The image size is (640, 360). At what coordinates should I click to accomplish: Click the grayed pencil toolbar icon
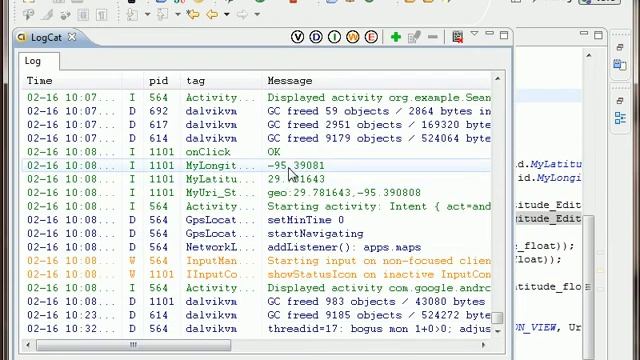click(x=47, y=15)
